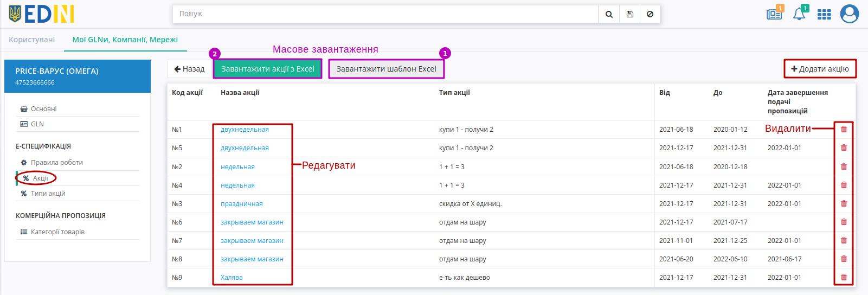Delete promotion №9 with trash icon
Viewport: 868px width, 295px height.
844,277
